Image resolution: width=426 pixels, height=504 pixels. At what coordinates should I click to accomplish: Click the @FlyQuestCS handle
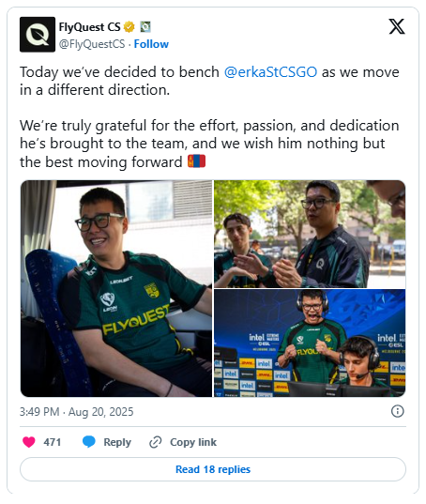pyautogui.click(x=92, y=44)
